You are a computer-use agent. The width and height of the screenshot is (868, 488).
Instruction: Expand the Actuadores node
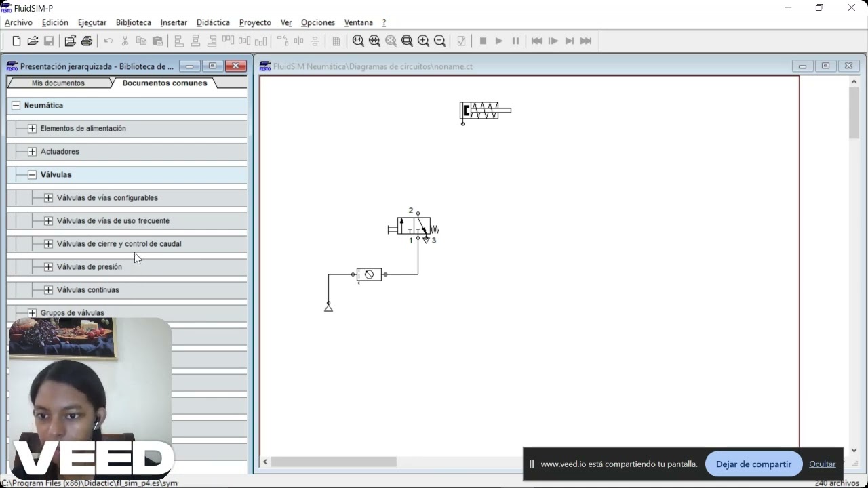pos(32,151)
